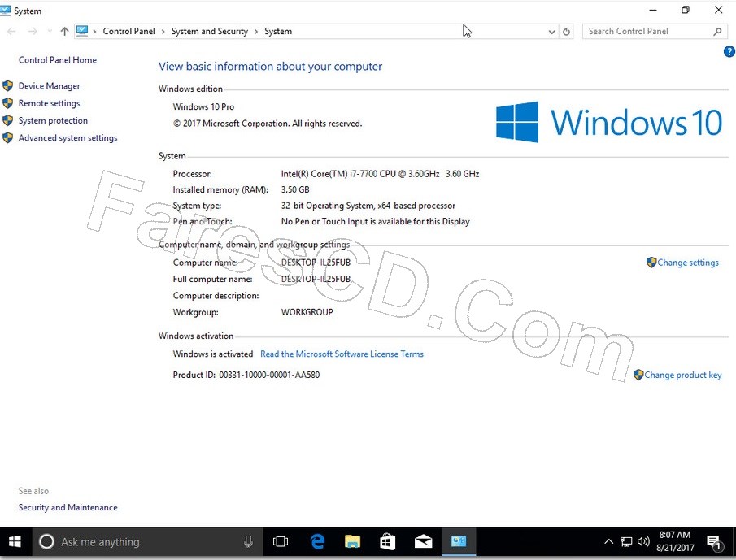This screenshot has height=560, width=736.
Task: Open Task View from the taskbar
Action: point(281,542)
